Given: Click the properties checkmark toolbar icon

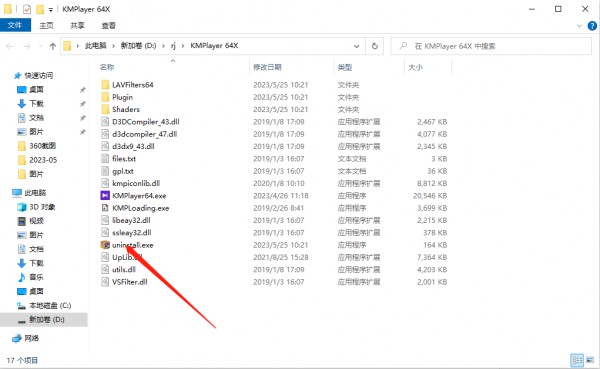Looking at the screenshot, I should (27, 9).
